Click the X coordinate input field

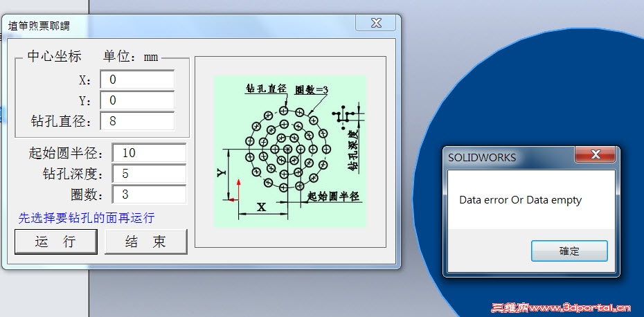(x=137, y=79)
